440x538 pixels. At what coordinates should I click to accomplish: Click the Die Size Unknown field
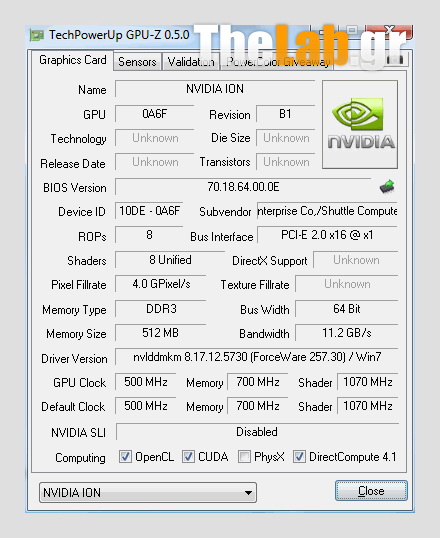pyautogui.click(x=285, y=138)
